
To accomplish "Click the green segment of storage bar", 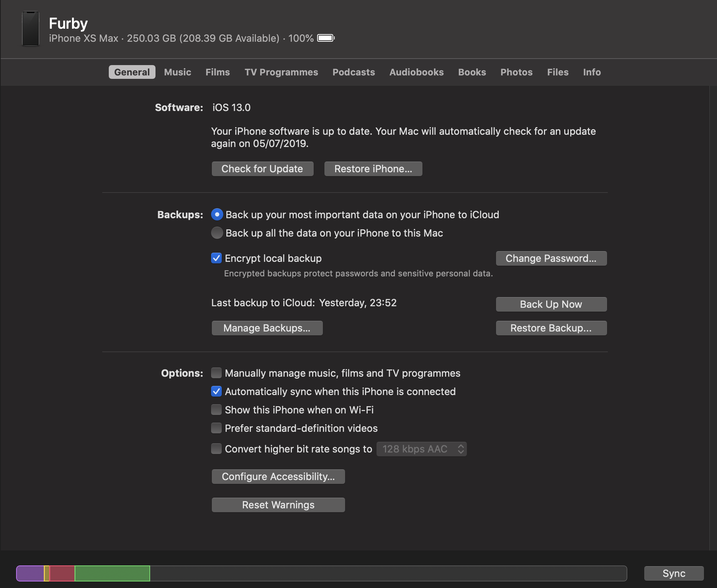I will [x=112, y=573].
